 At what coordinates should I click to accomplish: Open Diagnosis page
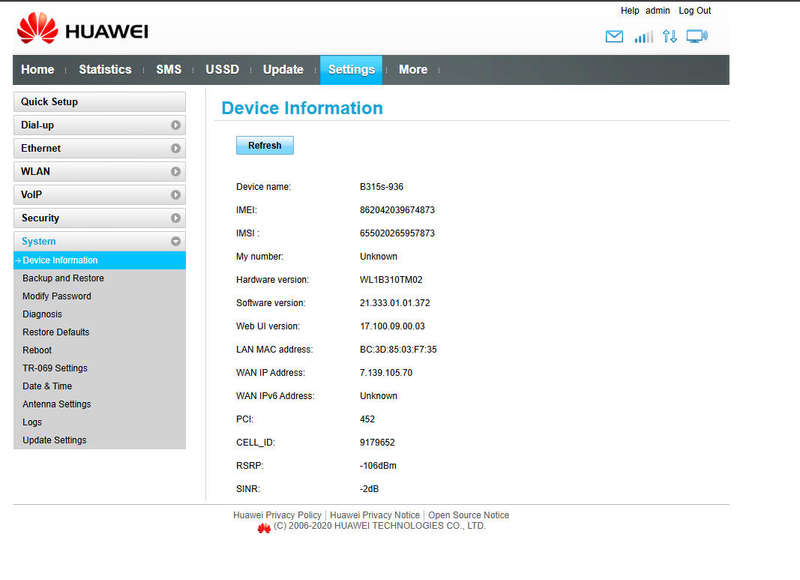pos(42,314)
